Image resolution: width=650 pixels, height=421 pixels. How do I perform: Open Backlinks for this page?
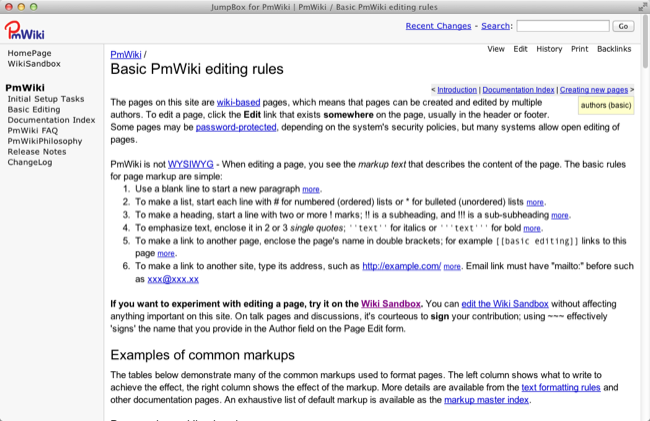pyautogui.click(x=614, y=49)
